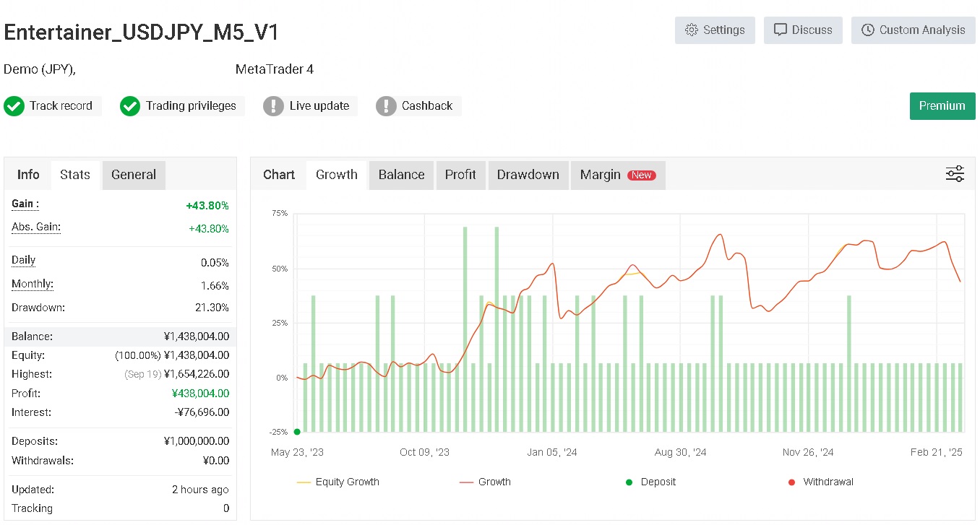Click the green deposit dot on chart
Viewport: 980px width, 525px height.
point(297,432)
